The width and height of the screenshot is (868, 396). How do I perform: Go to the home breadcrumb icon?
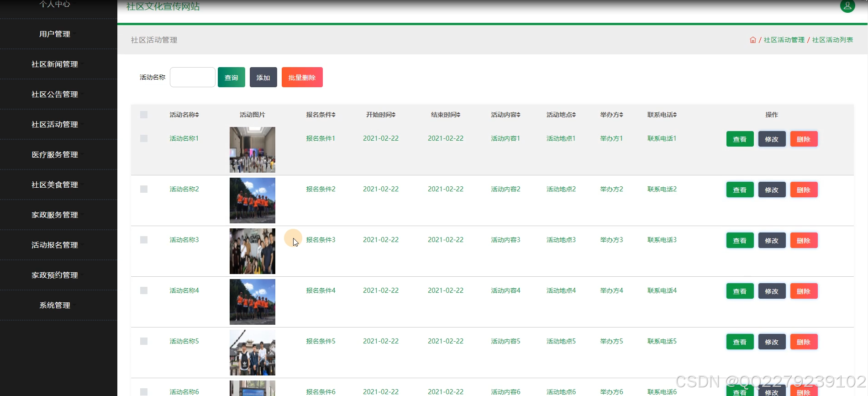753,40
